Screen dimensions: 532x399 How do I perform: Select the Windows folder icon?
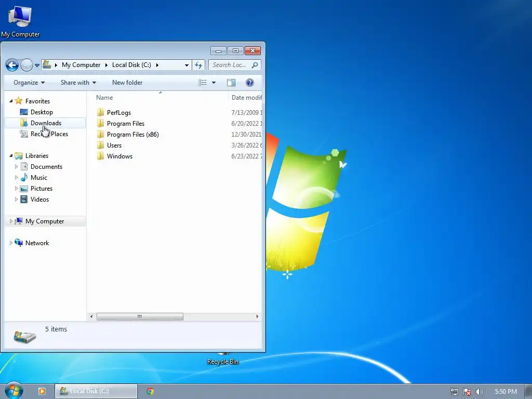pyautogui.click(x=100, y=156)
